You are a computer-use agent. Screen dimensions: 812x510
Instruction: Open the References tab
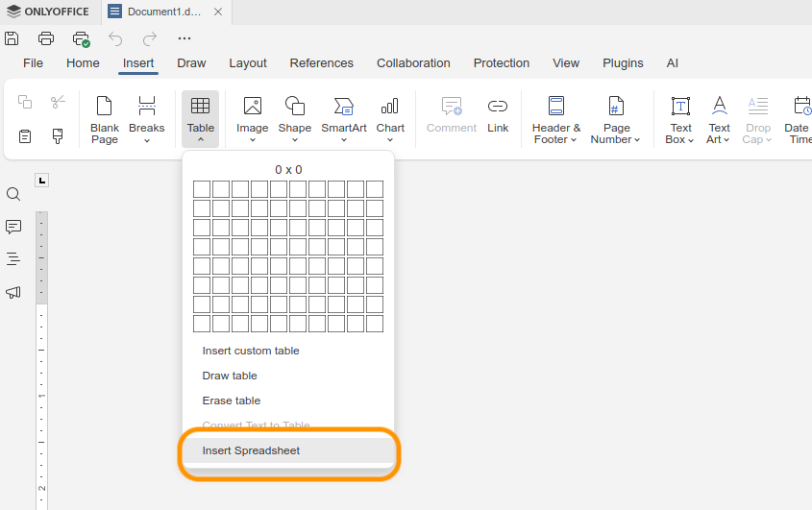(322, 63)
